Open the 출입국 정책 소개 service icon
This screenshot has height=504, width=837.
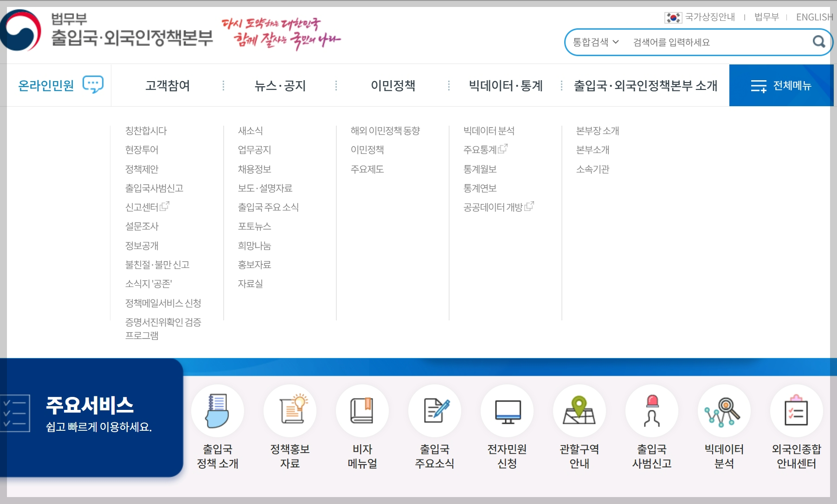pyautogui.click(x=217, y=411)
